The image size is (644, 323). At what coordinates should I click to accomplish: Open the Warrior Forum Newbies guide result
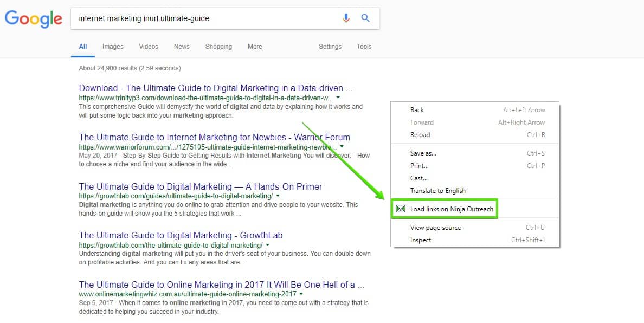coord(214,138)
